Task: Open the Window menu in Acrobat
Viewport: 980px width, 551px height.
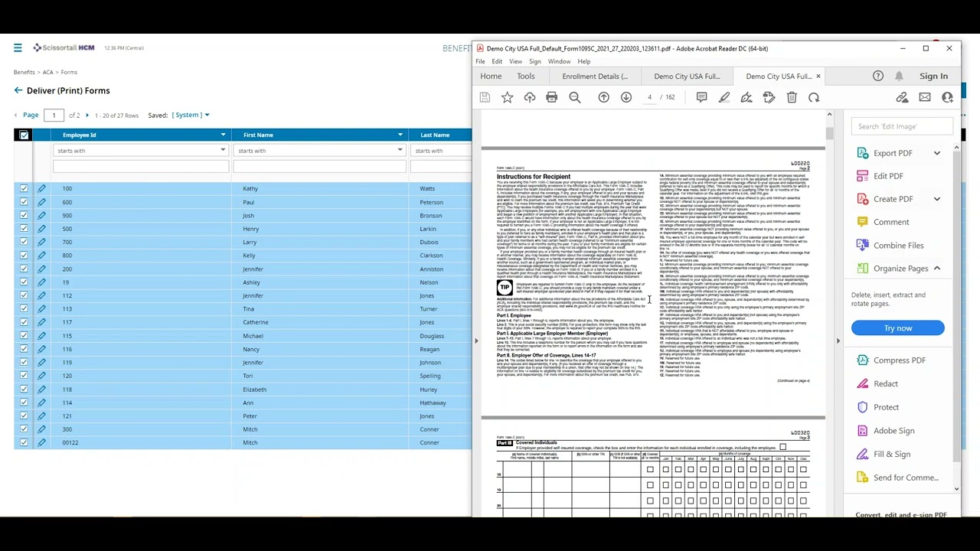Action: pyautogui.click(x=559, y=61)
